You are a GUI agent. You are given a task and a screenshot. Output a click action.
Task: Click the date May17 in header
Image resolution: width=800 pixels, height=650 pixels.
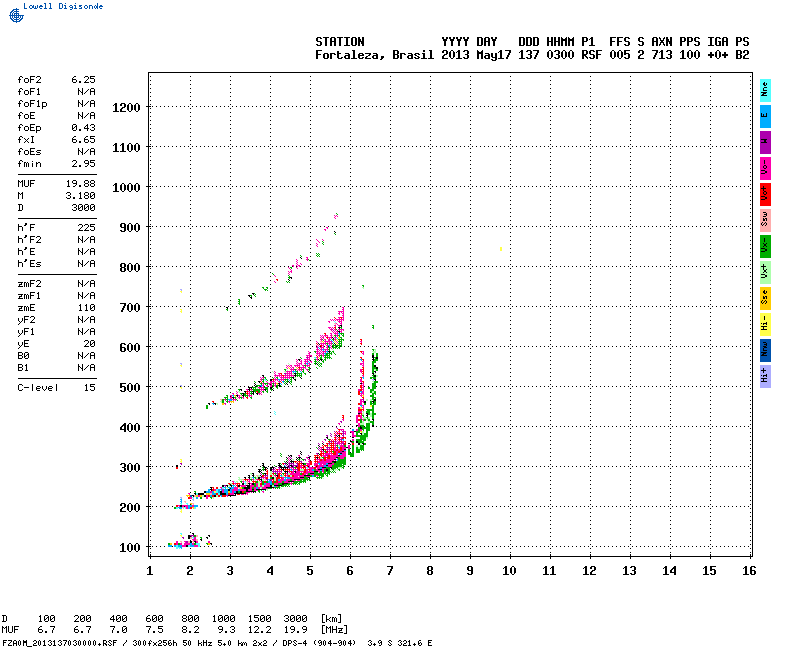coord(494,55)
